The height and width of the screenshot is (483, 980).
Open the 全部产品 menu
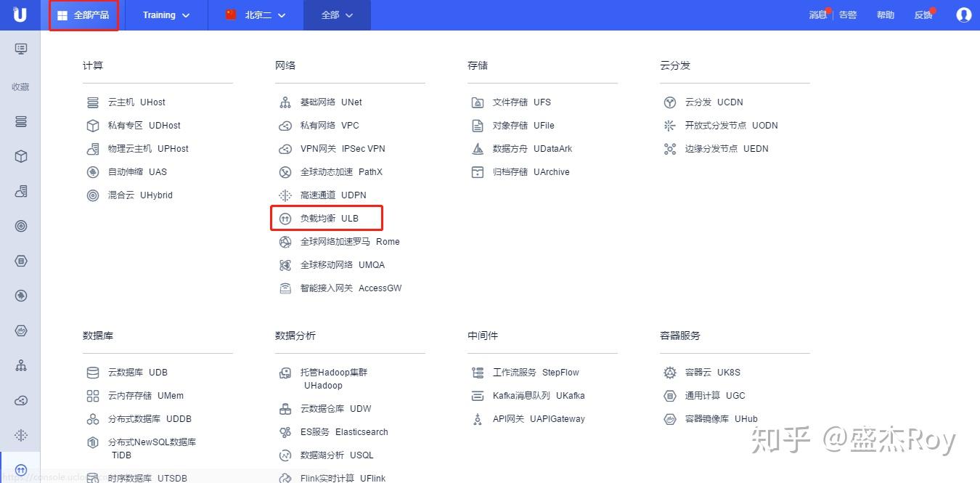click(83, 15)
